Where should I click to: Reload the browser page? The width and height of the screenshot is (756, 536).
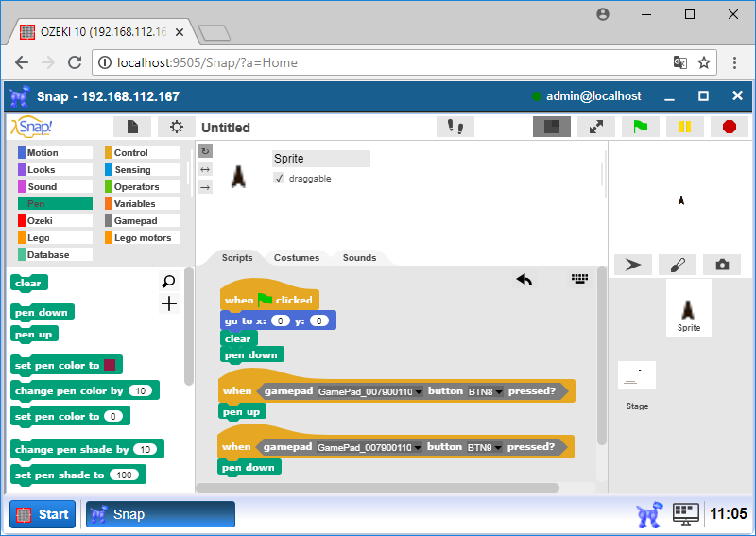[75, 62]
